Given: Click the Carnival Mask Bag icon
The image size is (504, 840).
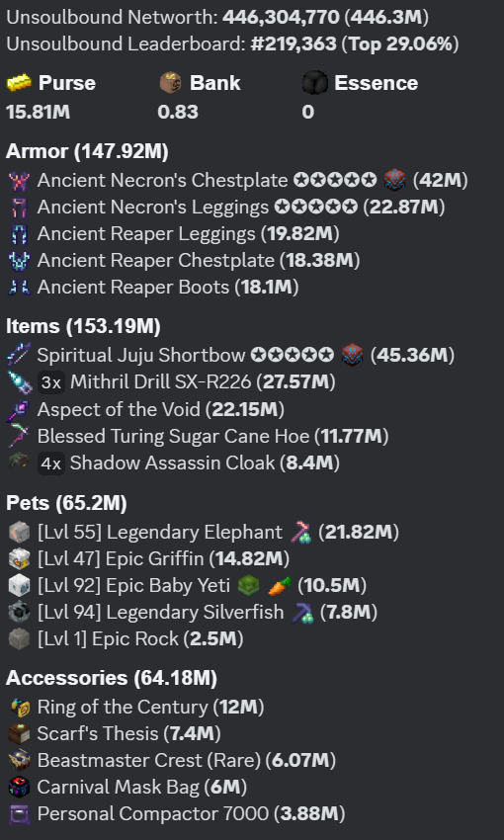Looking at the screenshot, I should coord(20,787).
